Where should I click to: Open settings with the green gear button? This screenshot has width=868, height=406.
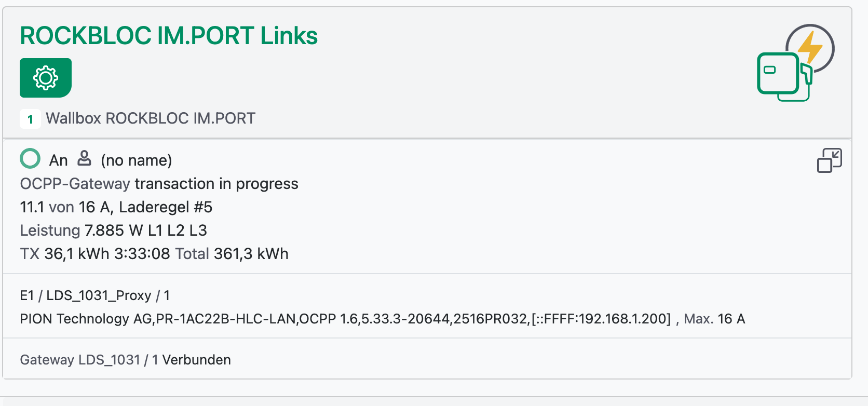click(46, 78)
